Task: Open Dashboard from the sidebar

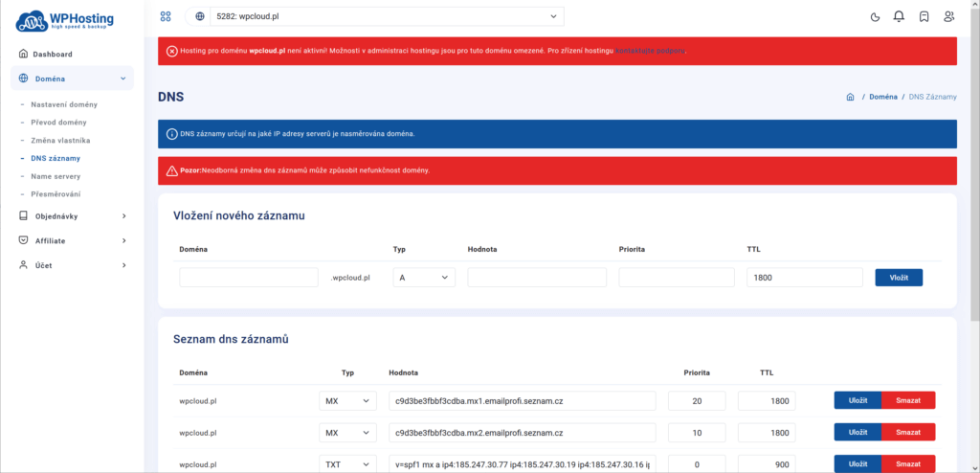Action: coord(52,54)
